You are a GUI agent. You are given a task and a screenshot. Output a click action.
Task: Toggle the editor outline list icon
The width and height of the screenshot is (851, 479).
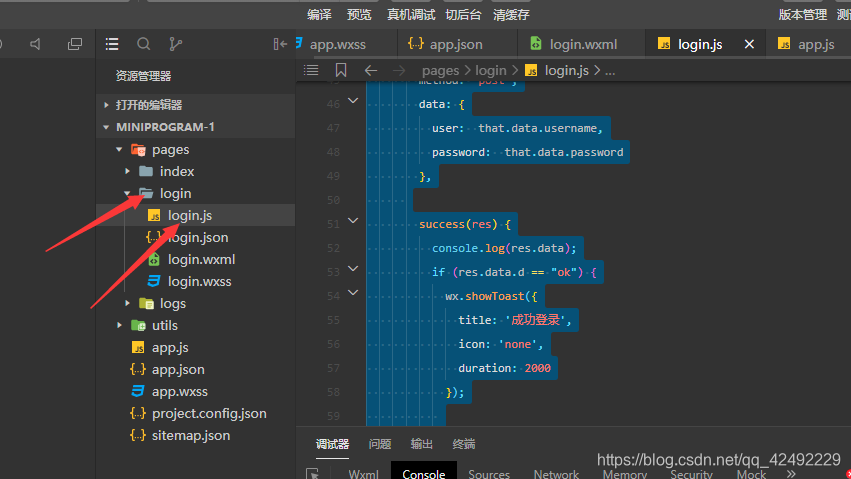pos(311,70)
